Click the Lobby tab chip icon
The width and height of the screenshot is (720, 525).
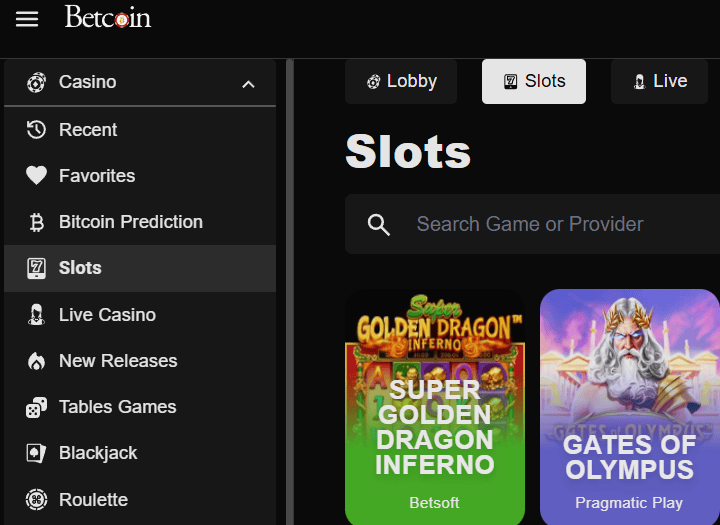tap(373, 82)
